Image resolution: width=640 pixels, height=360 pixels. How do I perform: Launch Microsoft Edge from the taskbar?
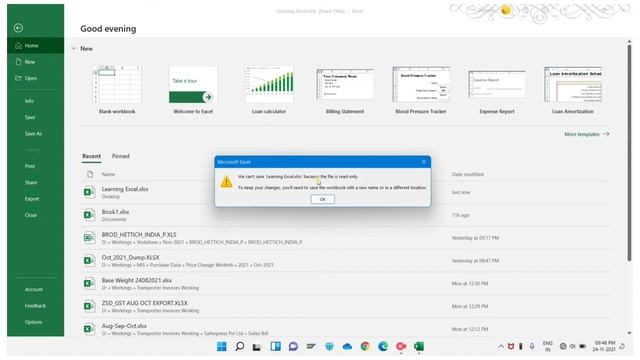point(383,347)
